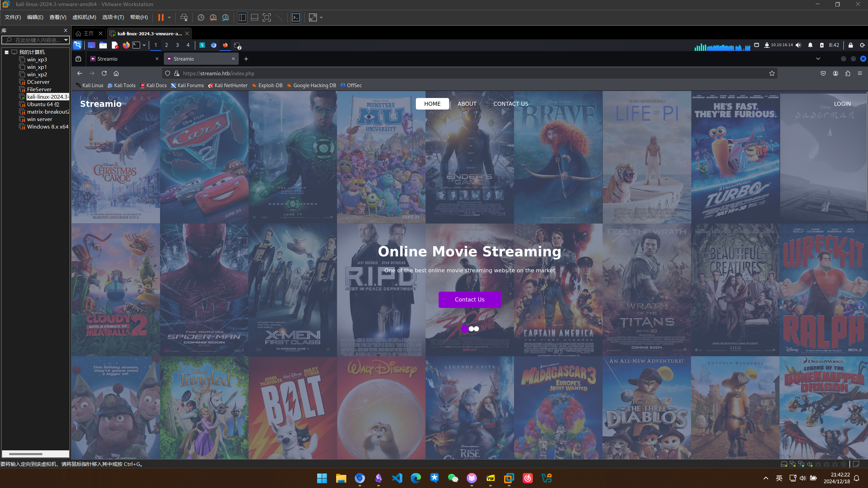
Task: Bookmark page with the star icon
Action: [772, 73]
